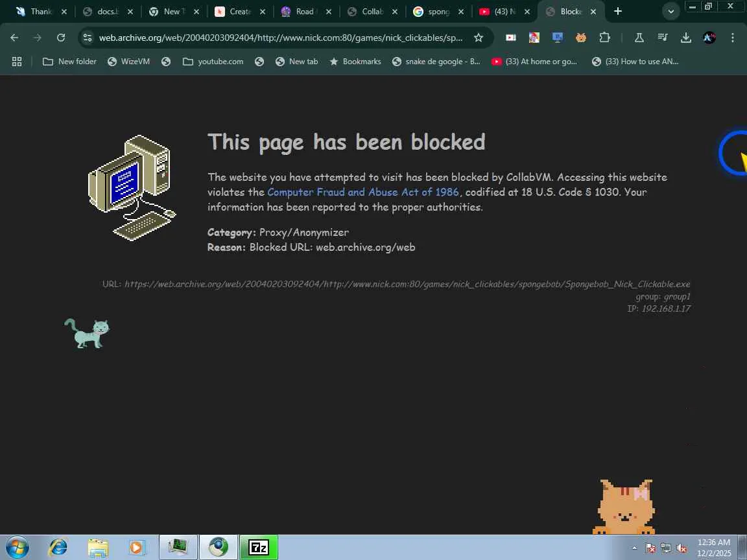Open the Windows Start menu orb
This screenshot has height=560, width=747.
pos(17,547)
